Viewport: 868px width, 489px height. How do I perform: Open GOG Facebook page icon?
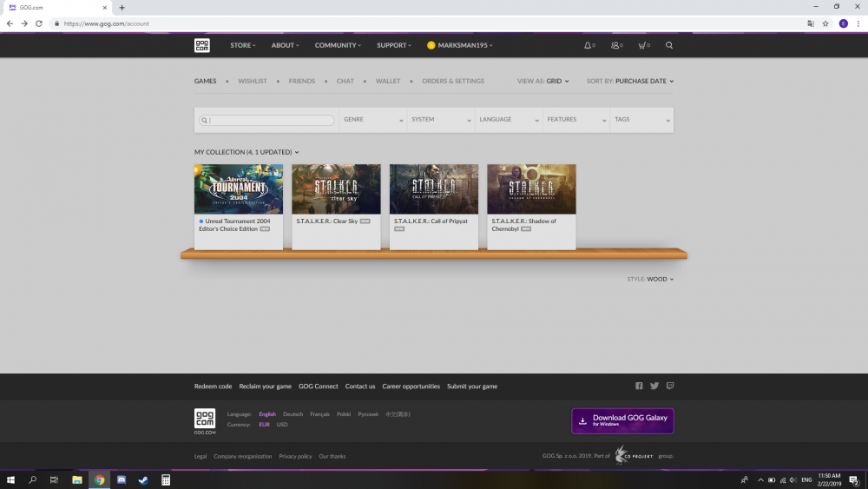click(x=639, y=386)
